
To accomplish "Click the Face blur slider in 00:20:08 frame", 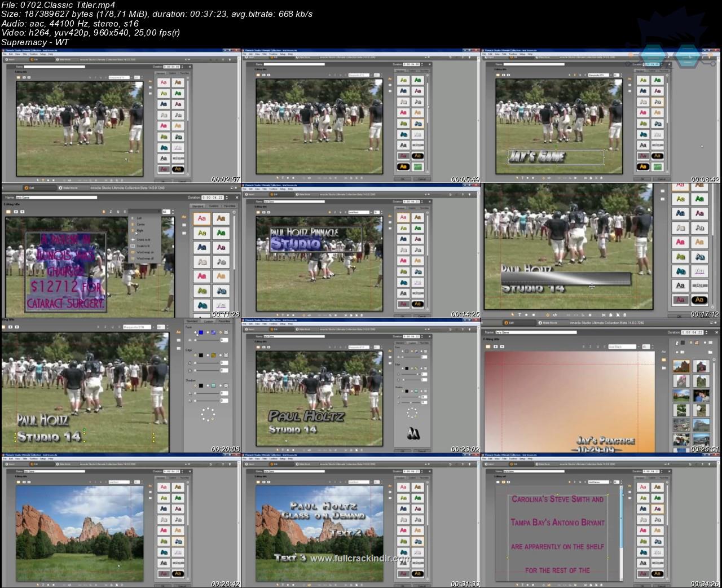I will pyautogui.click(x=207, y=340).
